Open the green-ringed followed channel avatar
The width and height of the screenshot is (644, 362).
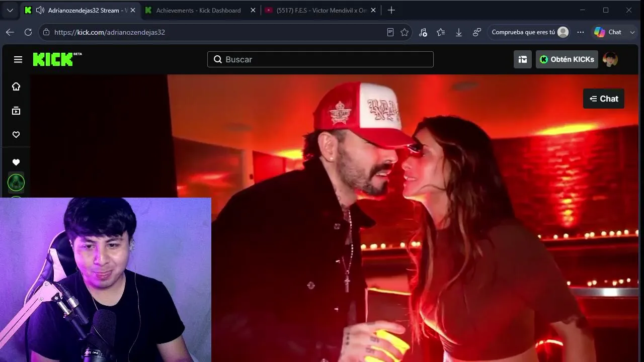16,183
